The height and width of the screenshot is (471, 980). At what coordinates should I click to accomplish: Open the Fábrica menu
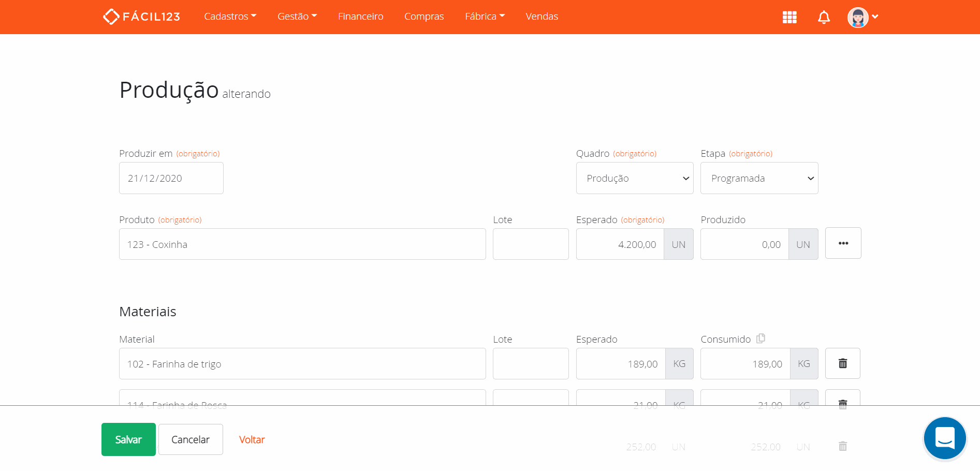[484, 17]
